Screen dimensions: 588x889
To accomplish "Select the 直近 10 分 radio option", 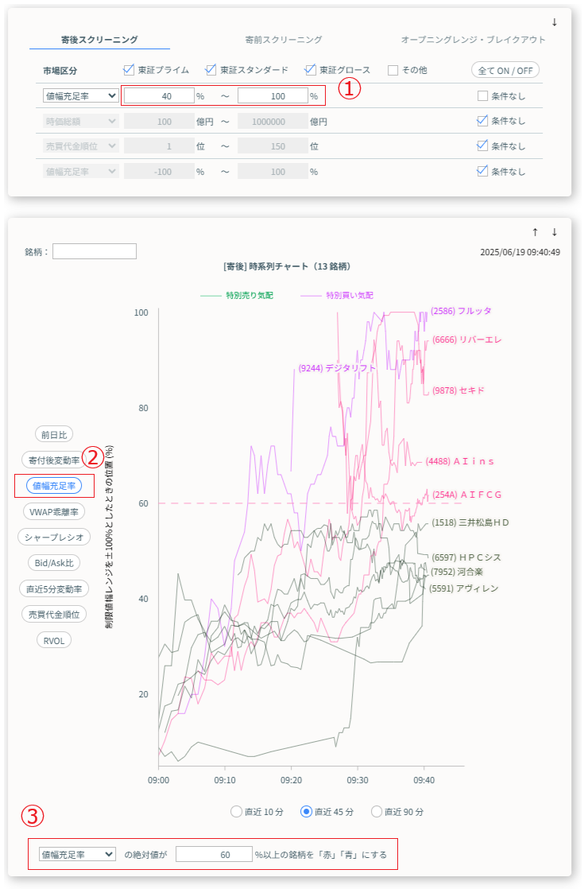I will [x=236, y=812].
